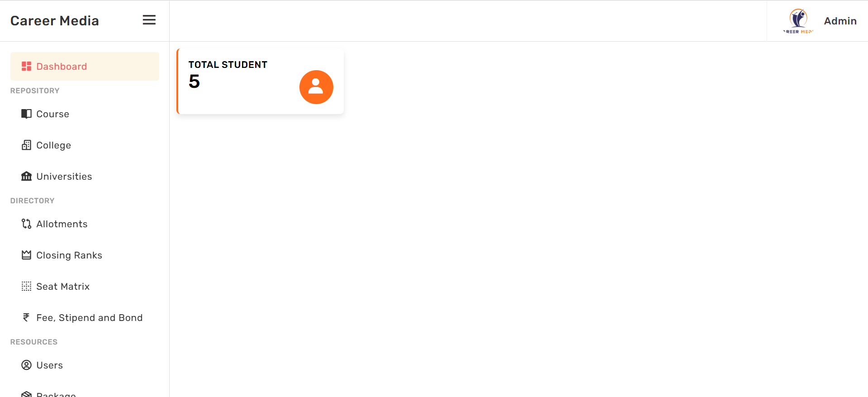Click the Career Media logo avatar
This screenshot has height=397, width=868.
tap(798, 21)
